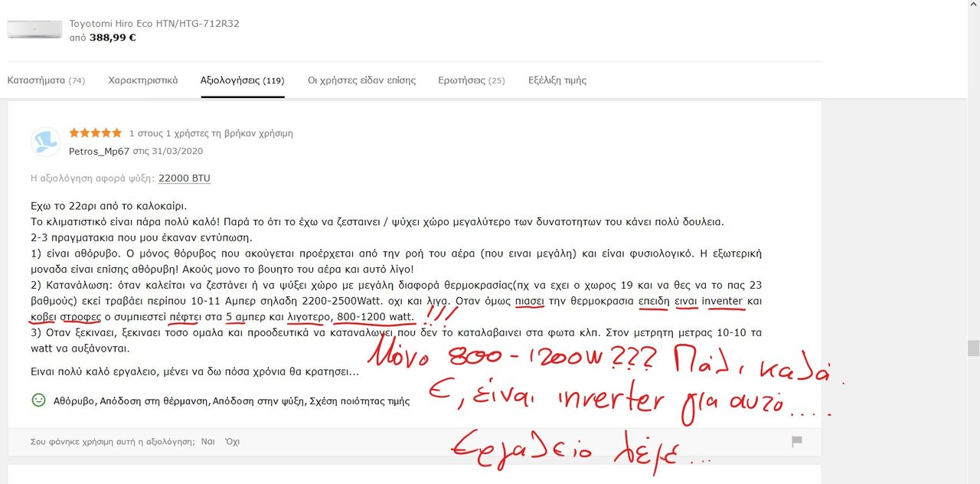Image resolution: width=980 pixels, height=484 pixels.
Task: Click the 388,99 € price text
Action: click(x=113, y=37)
